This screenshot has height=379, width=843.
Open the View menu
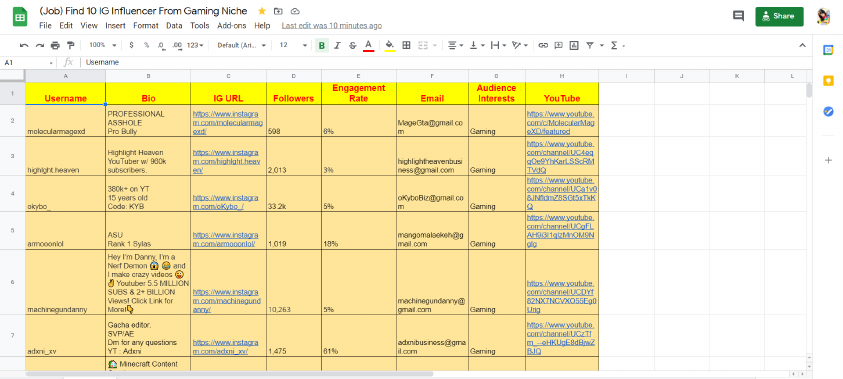coord(89,25)
